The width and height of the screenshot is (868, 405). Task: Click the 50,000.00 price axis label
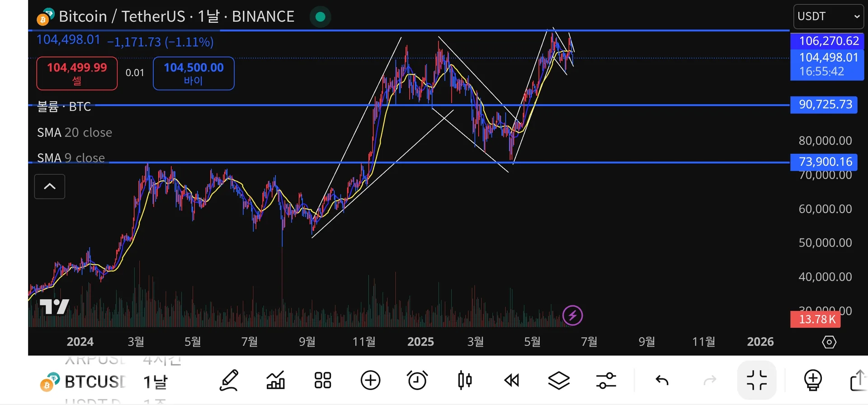pos(825,243)
